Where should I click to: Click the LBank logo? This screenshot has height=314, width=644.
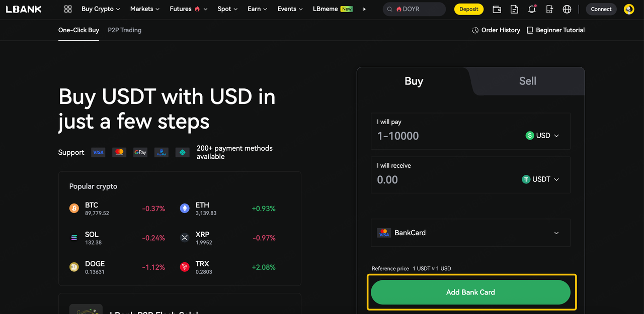(24, 9)
